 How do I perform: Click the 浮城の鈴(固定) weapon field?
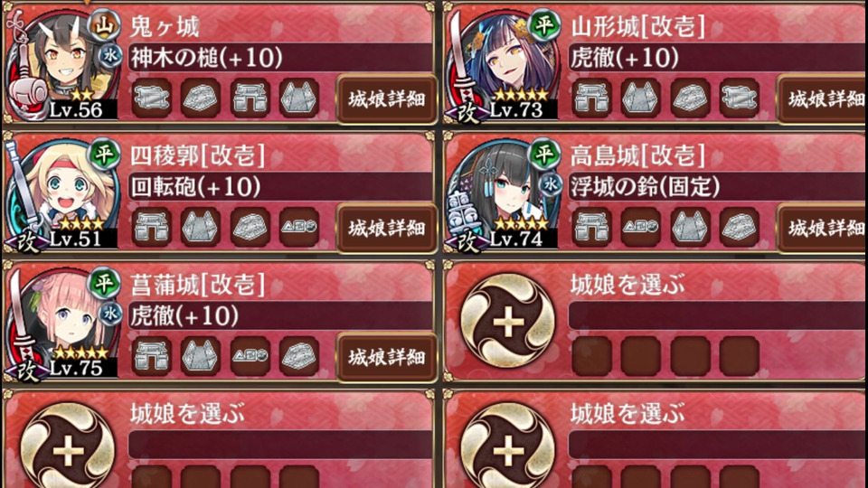pos(718,186)
